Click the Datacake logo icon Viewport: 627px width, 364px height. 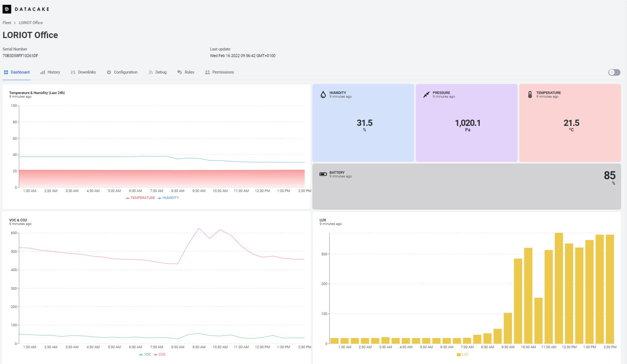(x=7, y=9)
